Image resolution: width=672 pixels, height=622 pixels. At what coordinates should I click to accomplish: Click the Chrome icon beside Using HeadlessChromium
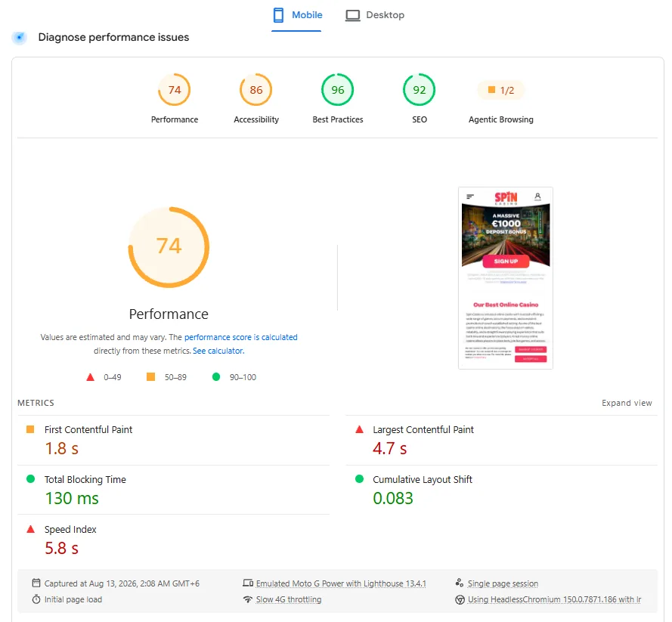tap(460, 600)
